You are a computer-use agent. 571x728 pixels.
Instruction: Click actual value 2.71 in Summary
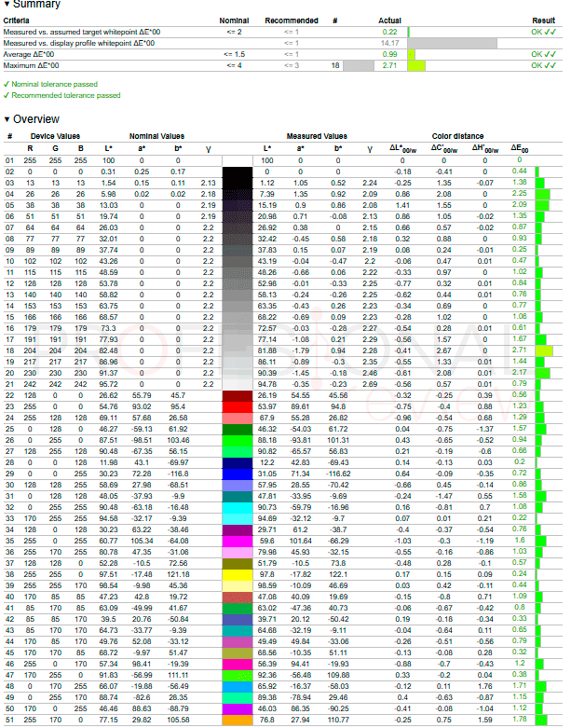389,65
